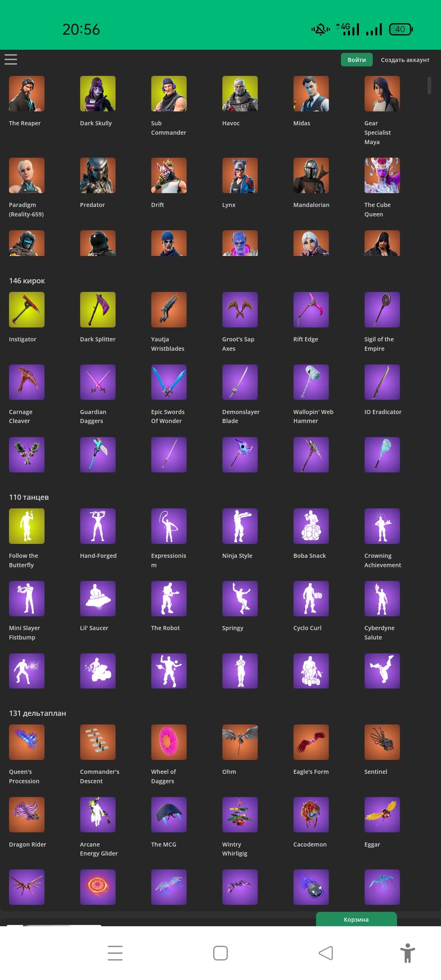Choose The Robot emote icon
441x980 pixels.
coord(169,599)
